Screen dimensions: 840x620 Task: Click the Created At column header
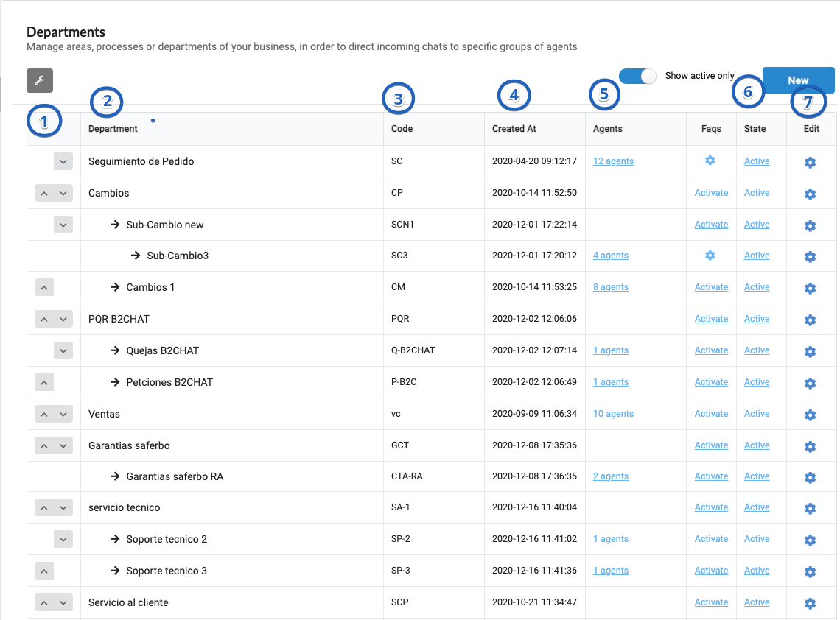514,129
